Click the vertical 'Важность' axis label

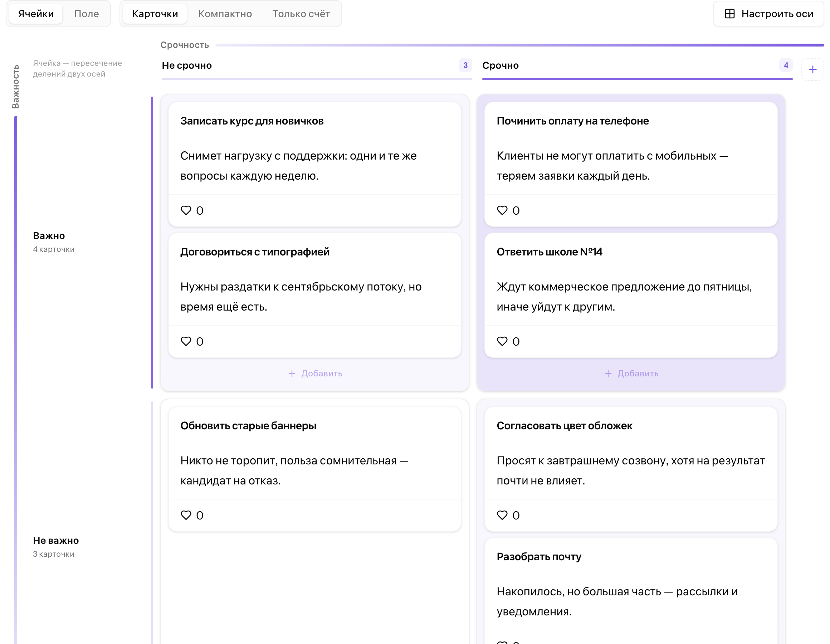click(x=16, y=87)
